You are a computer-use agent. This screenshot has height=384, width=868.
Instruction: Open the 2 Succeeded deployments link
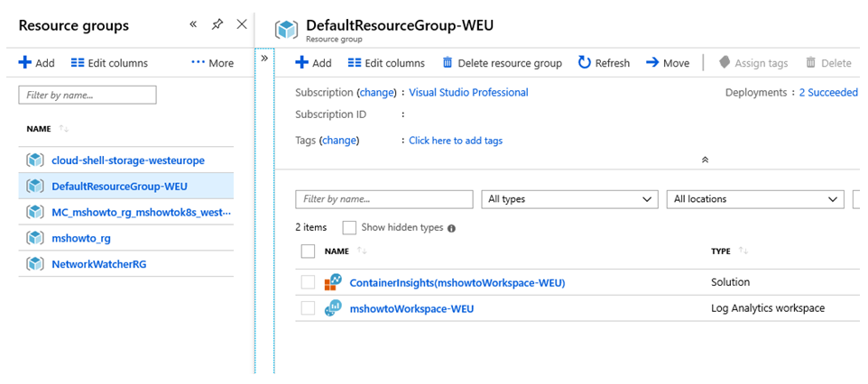point(828,93)
